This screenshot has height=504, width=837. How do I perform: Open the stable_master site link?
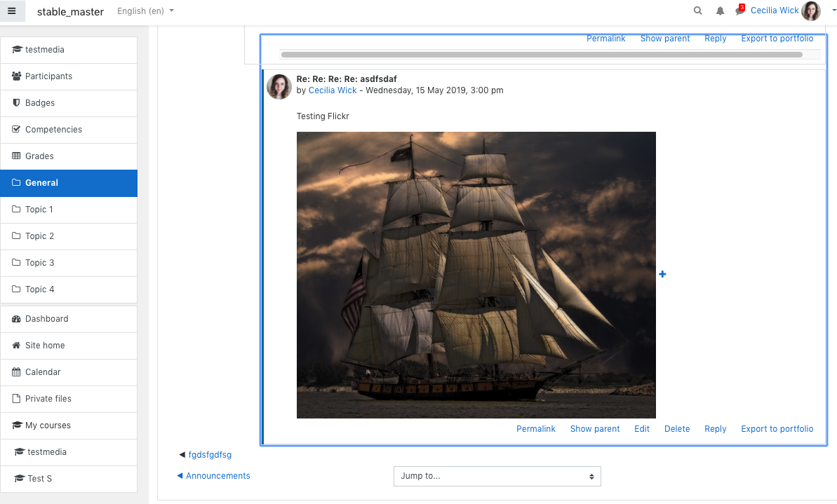70,11
